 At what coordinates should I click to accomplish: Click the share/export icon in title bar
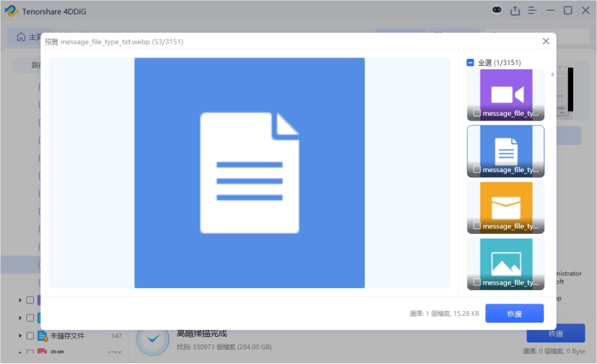pos(515,11)
